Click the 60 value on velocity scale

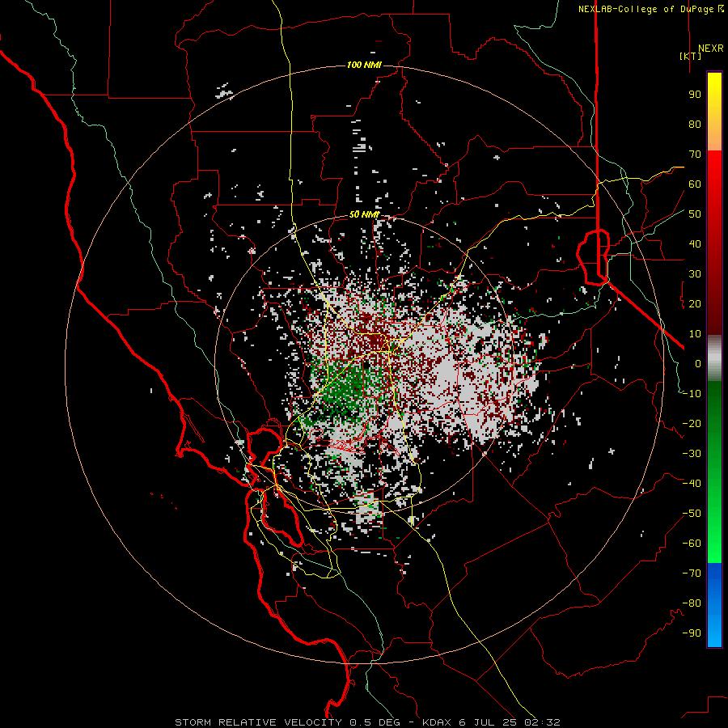(695, 184)
